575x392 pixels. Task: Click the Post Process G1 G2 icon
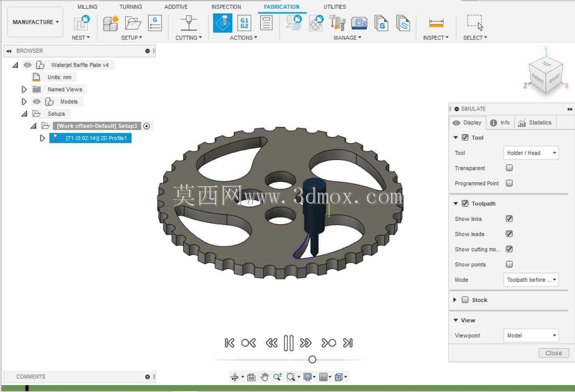244,23
